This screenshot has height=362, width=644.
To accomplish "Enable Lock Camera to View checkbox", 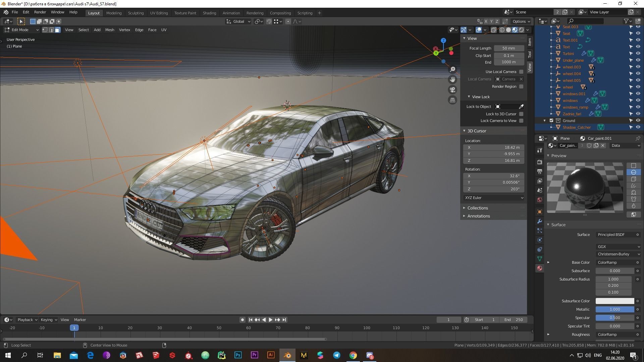I will 521,121.
